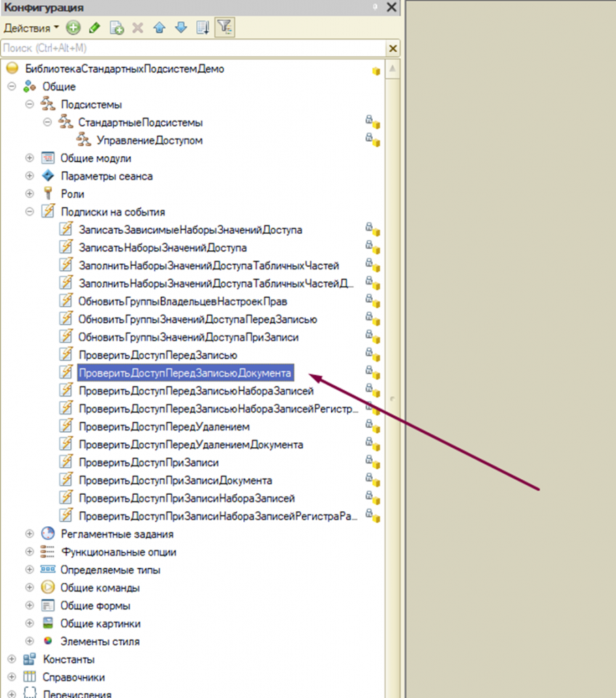Click the Sort list toolbar icon
This screenshot has width=616, height=698.
tap(203, 28)
